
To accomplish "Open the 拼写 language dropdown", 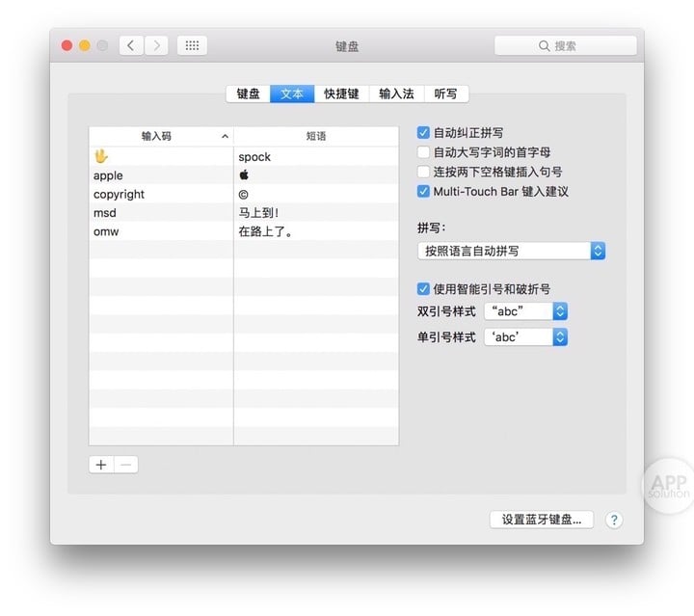I will click(x=511, y=251).
